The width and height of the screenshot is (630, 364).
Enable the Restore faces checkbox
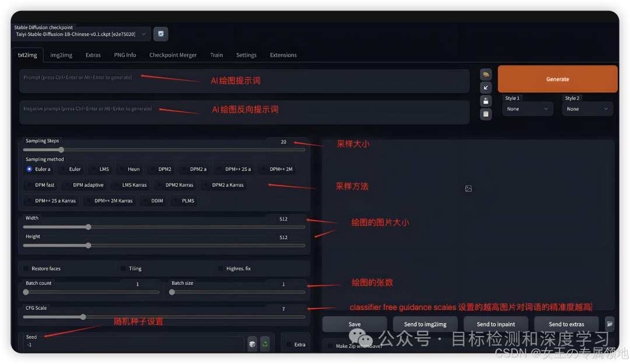26,268
